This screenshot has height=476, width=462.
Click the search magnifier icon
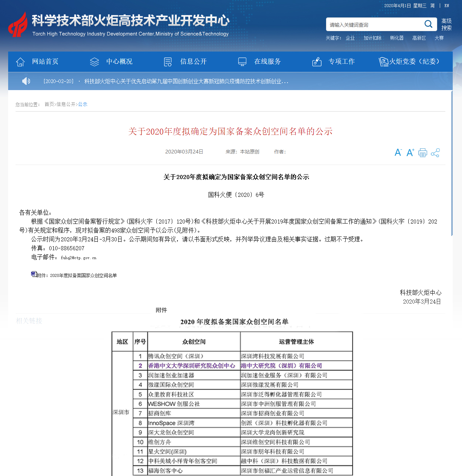click(x=428, y=24)
